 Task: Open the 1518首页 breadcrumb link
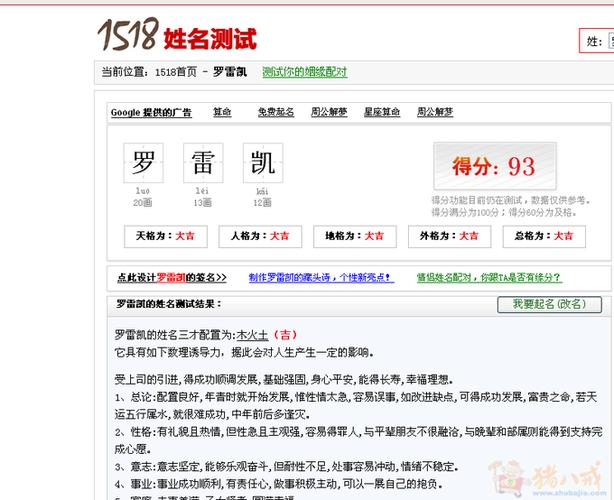(174, 72)
